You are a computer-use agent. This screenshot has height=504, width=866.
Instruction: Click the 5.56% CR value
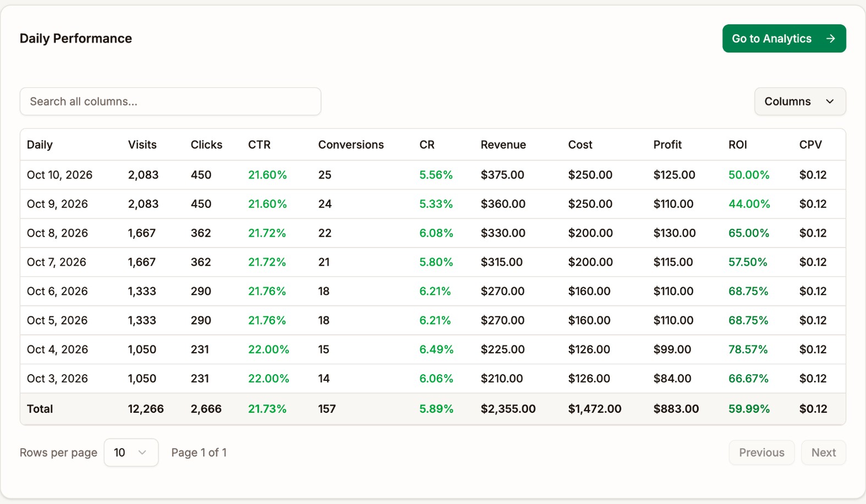point(436,175)
